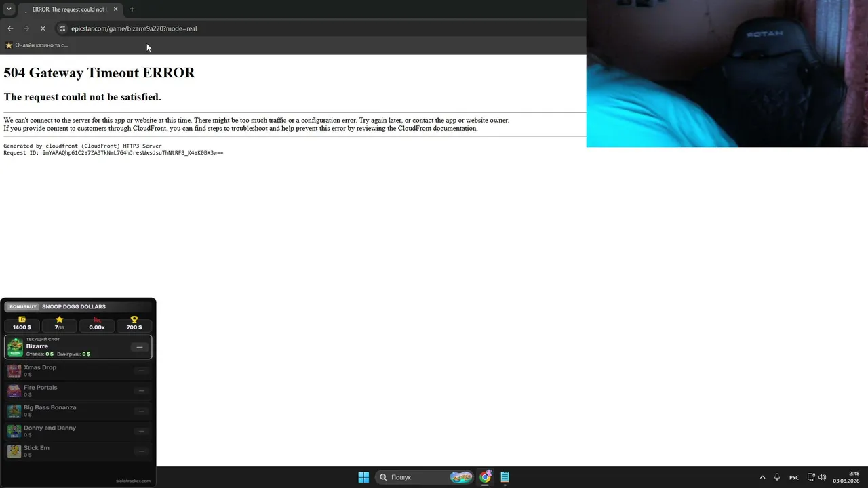The image size is (868, 488).
Task: Click the Fire Portals slot thumbnail
Action: coord(14,391)
